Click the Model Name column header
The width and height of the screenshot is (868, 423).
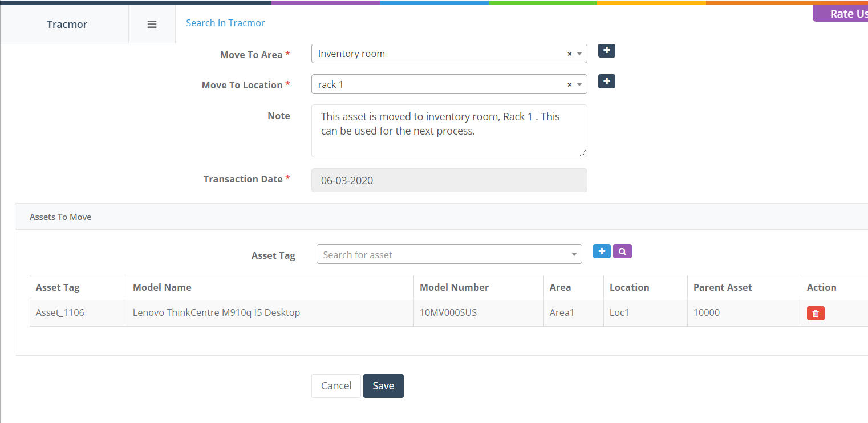pyautogui.click(x=162, y=287)
